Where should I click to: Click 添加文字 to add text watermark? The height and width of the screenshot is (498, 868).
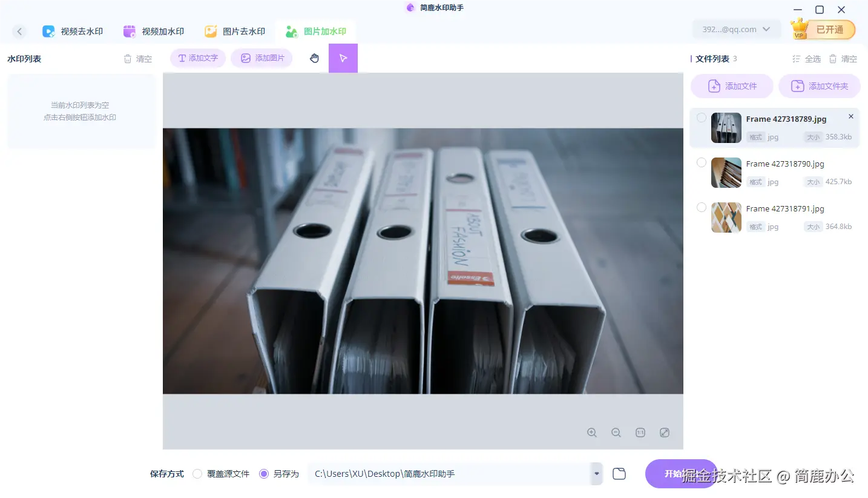(197, 58)
